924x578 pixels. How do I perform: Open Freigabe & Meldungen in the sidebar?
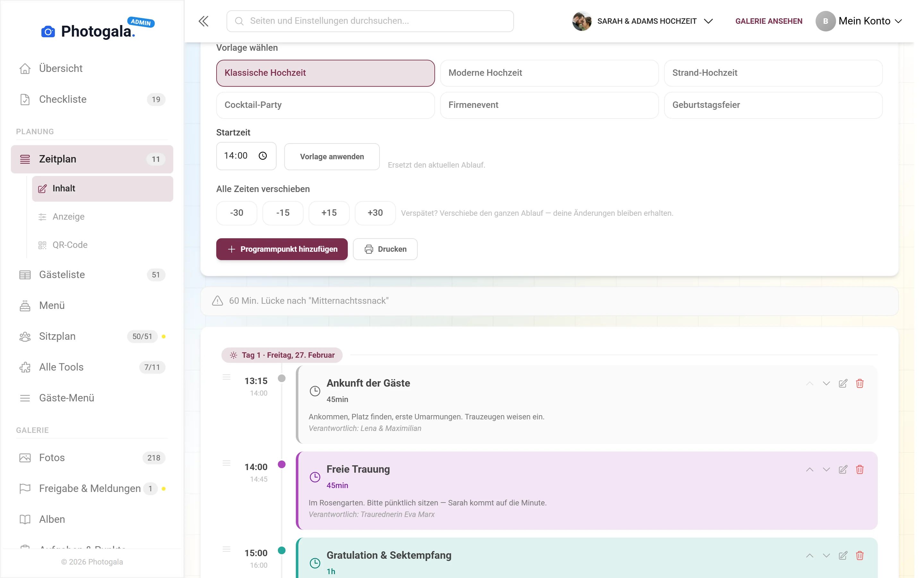(x=92, y=488)
